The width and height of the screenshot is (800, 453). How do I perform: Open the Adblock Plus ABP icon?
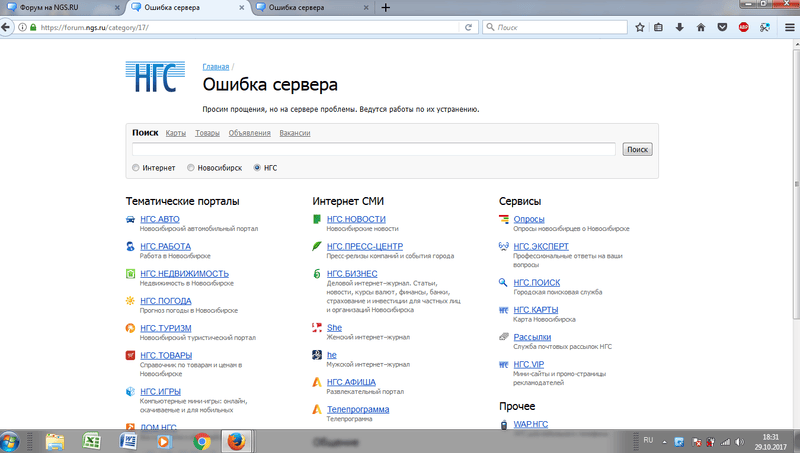click(x=743, y=27)
